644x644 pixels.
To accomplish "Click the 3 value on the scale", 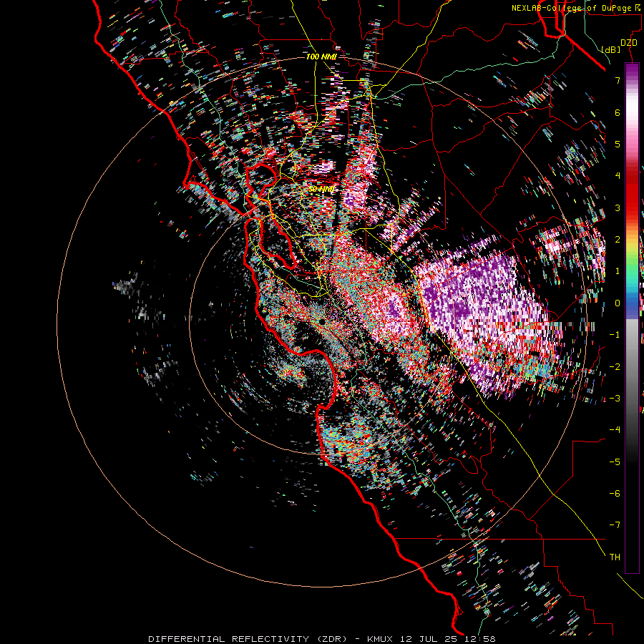I will 618,208.
